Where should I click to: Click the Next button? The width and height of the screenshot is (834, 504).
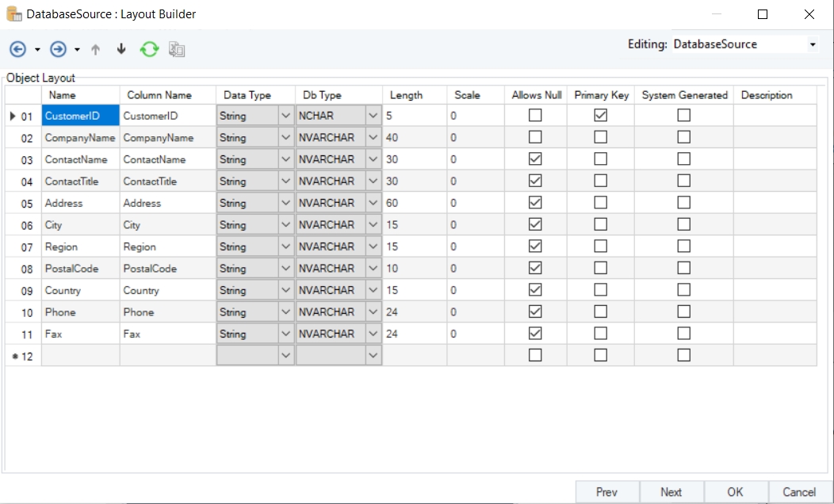[x=671, y=492]
